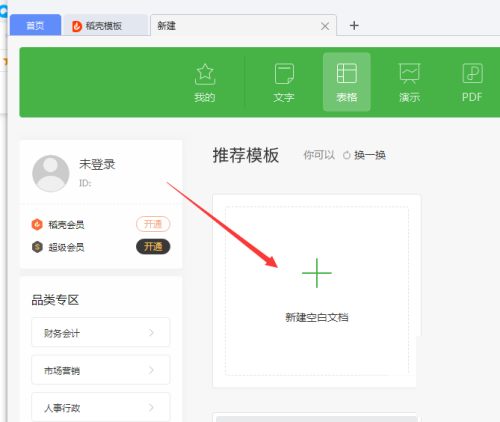Click the 稻壳会员 orange hexagon icon
This screenshot has height=422, width=500.
point(37,224)
